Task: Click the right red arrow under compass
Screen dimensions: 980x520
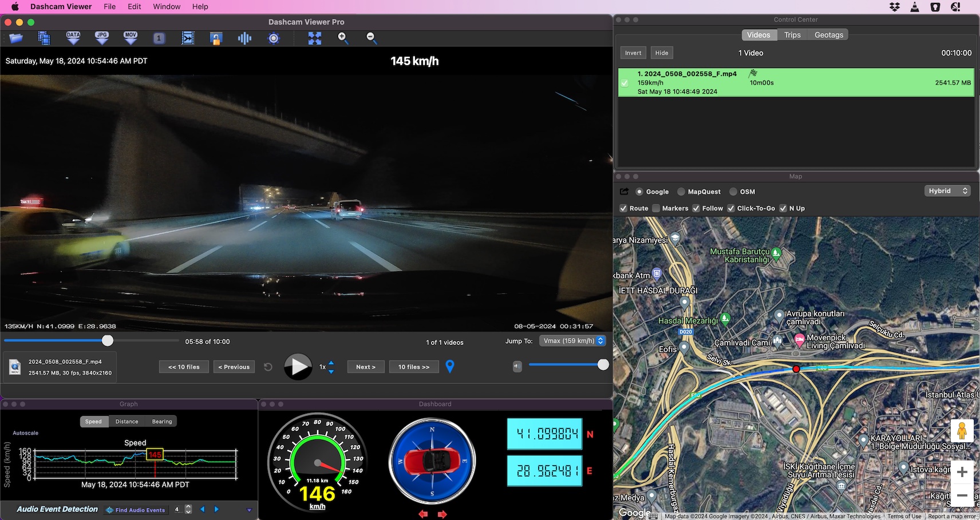Action: pyautogui.click(x=442, y=514)
